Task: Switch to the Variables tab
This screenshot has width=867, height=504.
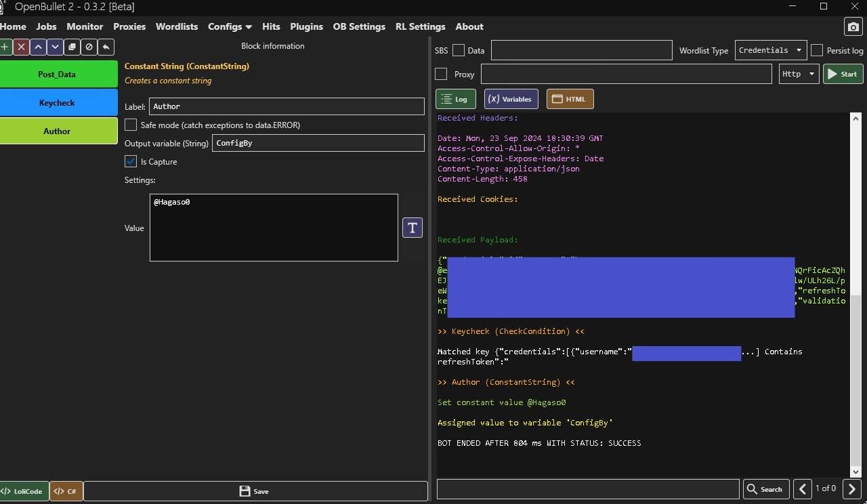Action: [511, 99]
